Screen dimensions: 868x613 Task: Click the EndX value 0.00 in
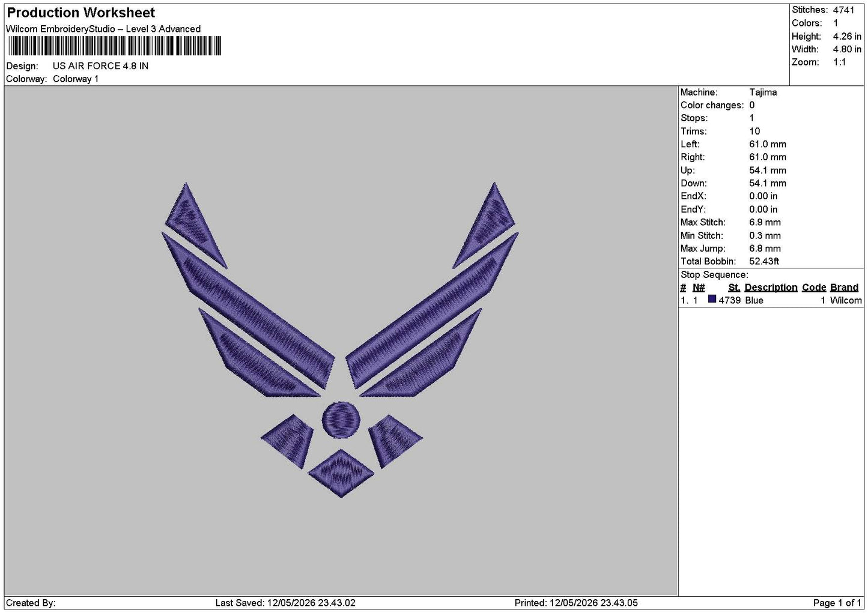click(763, 196)
